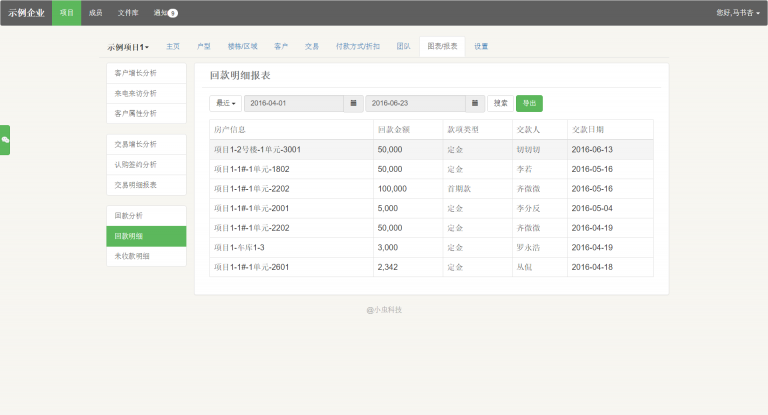Viewport: 768px width, 415px height.
Task: Open calendar picker for start date 2016-04-01
Action: pos(353,103)
